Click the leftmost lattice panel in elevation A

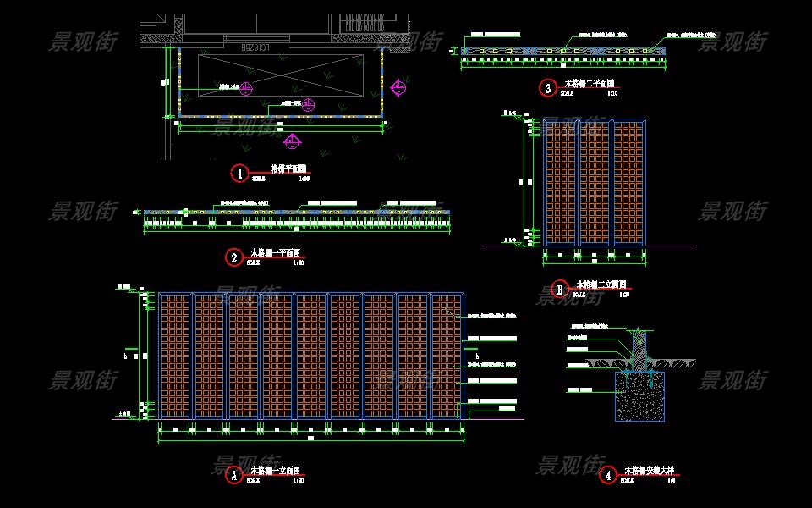tap(174, 356)
